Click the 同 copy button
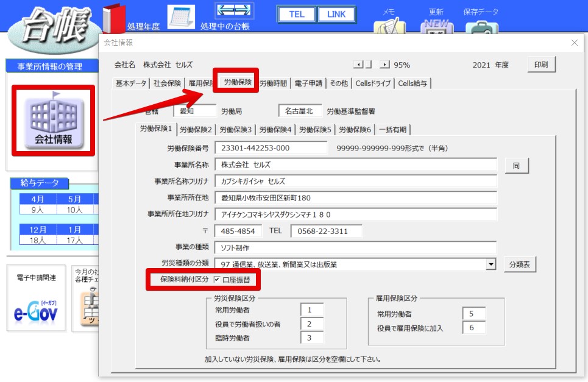The width and height of the screenshot is (588, 382). [x=516, y=166]
